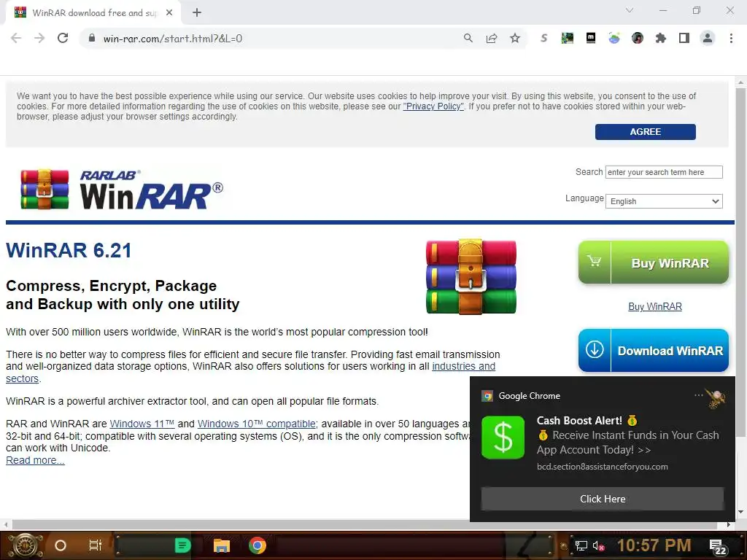This screenshot has height=560, width=747.
Task: Open the green picture extension icon
Action: tap(567, 38)
